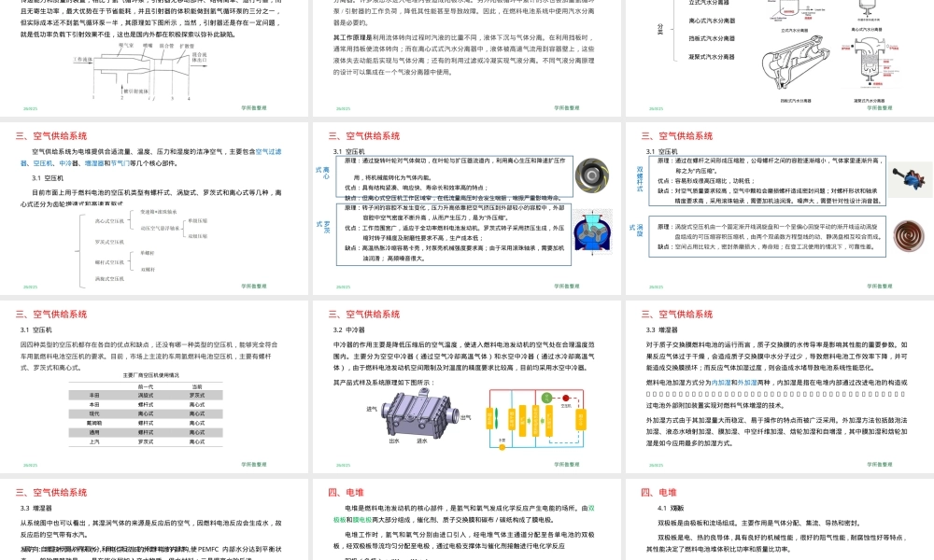
Task: Select the 空气供给系统 slide with compressor classification tree
Action: pos(154,208)
